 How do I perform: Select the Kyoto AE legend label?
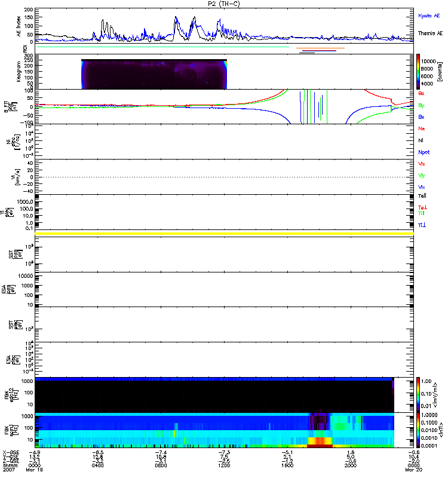(429, 16)
